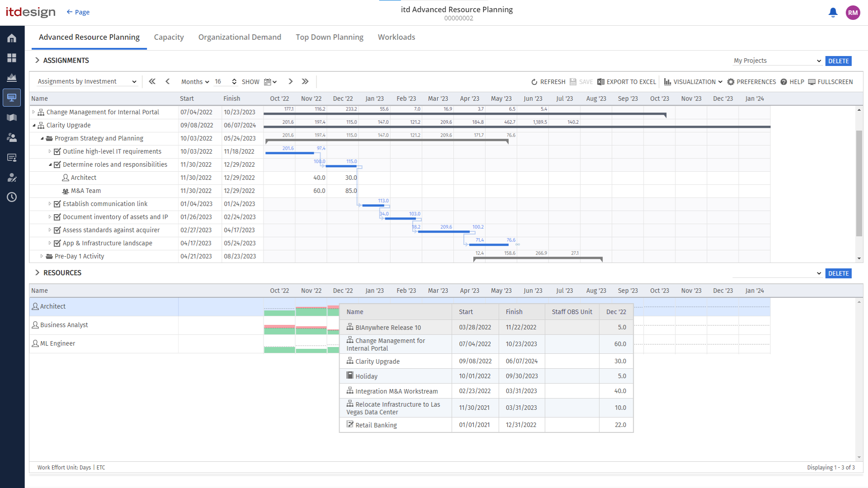
Task: Click the DELETE button in Resources header
Action: coord(839,273)
